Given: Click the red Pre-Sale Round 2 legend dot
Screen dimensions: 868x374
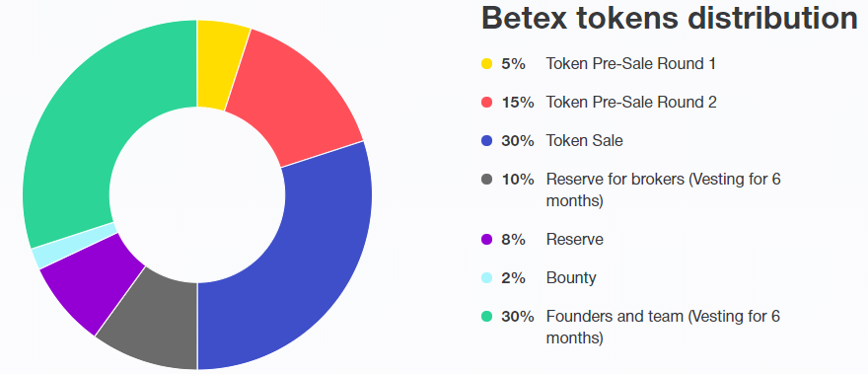Looking at the screenshot, I should pyautogui.click(x=486, y=103).
